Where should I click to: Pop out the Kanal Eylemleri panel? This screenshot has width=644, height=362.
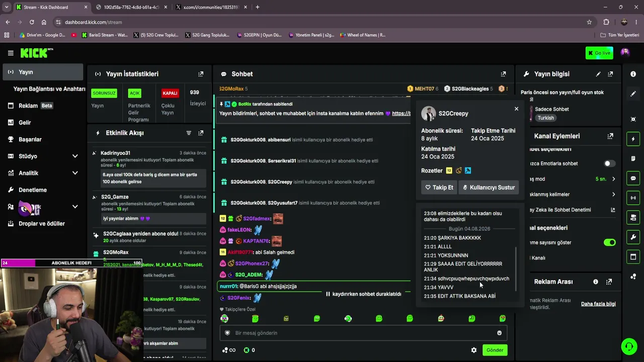pyautogui.click(x=610, y=136)
